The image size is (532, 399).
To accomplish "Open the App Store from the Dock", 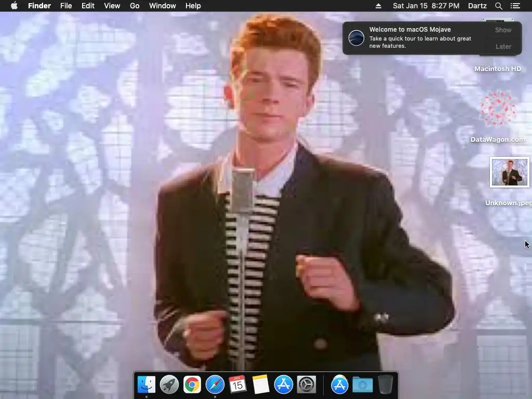I will pyautogui.click(x=283, y=384).
